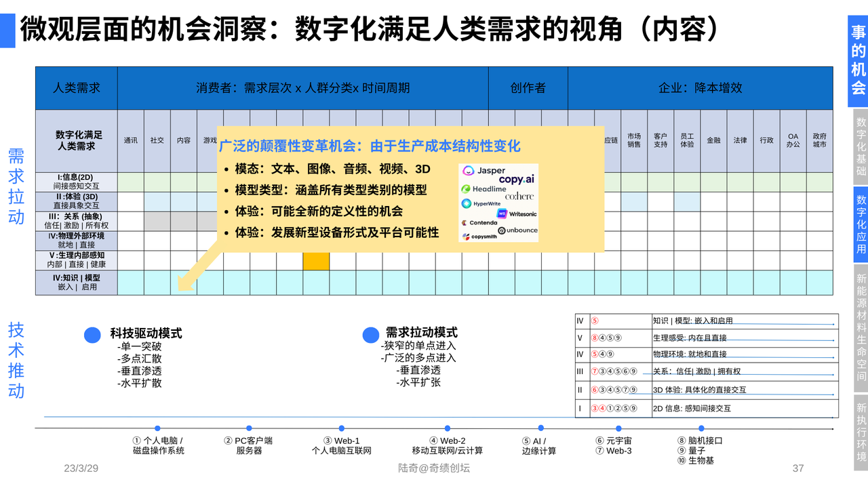This screenshot has width=868, height=488.
Task: Click the copysmith logo icon
Action: (465, 237)
